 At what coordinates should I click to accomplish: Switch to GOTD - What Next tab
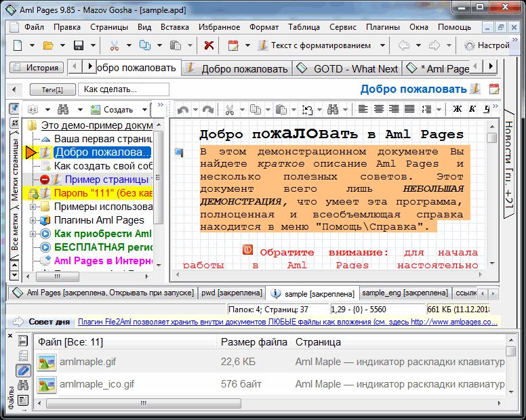(x=347, y=68)
